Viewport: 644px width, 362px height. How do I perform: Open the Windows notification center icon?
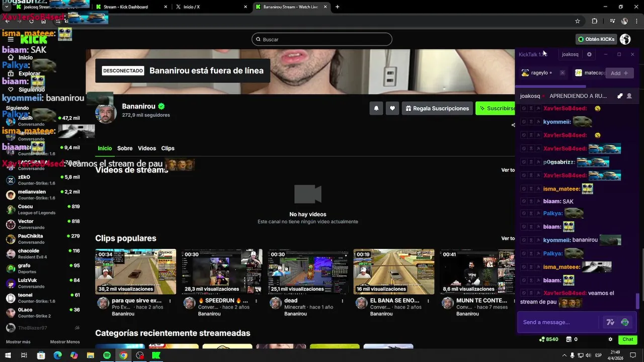(633, 355)
